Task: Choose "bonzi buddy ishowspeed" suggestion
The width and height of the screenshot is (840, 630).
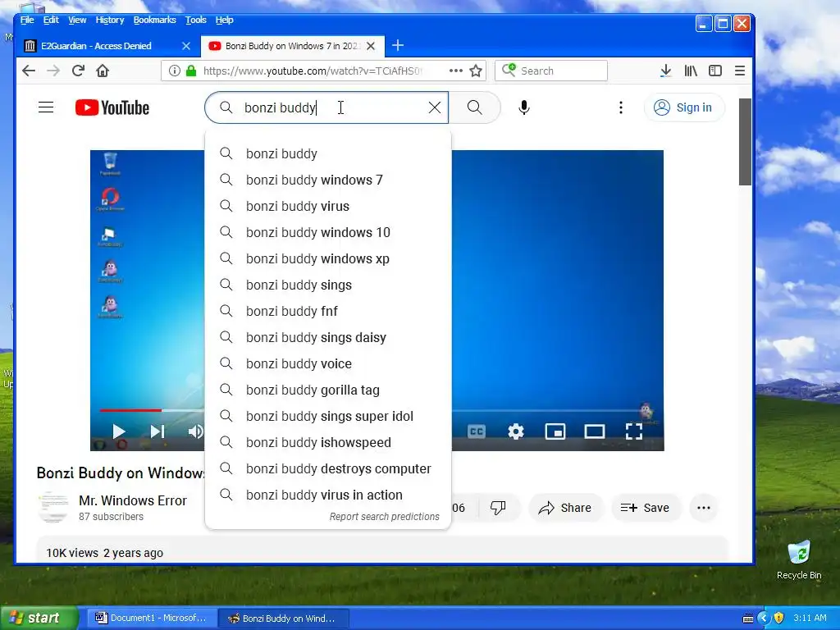Action: 328,442
